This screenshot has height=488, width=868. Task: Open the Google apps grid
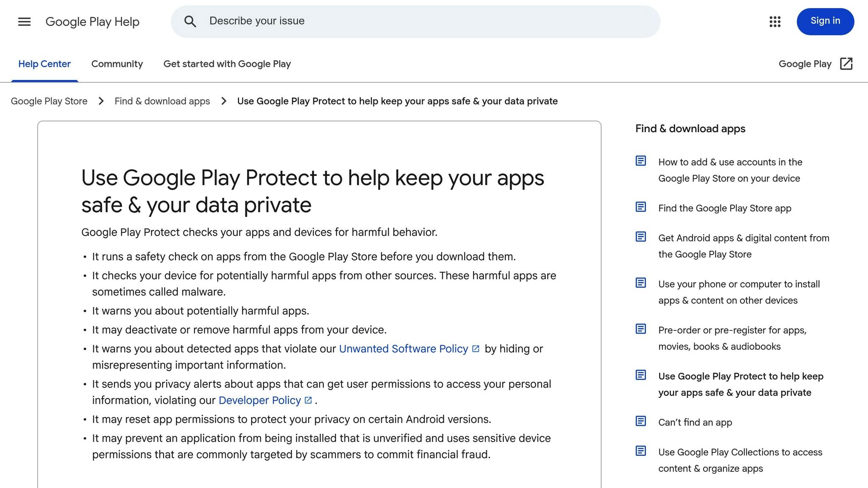coord(775,22)
